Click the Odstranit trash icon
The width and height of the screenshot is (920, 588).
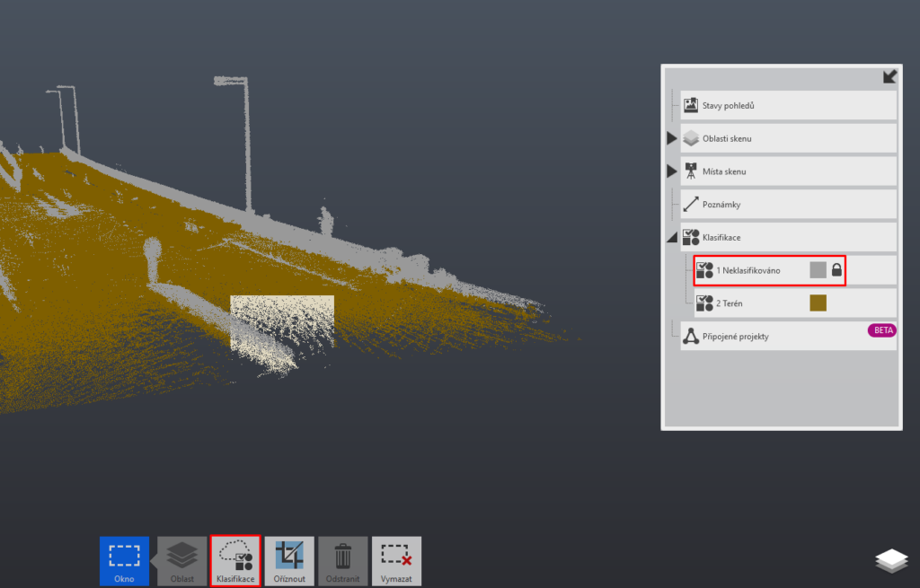click(342, 561)
